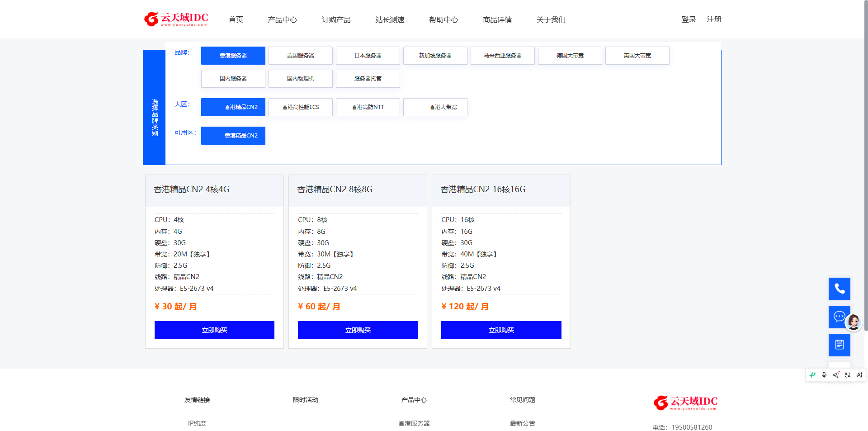Select the 美国服务器 brand option

coord(301,56)
